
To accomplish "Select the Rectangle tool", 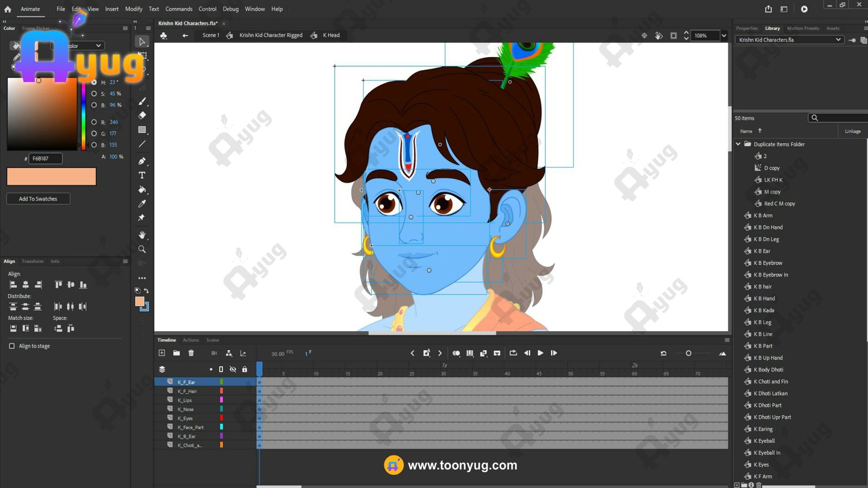I will coord(142,130).
